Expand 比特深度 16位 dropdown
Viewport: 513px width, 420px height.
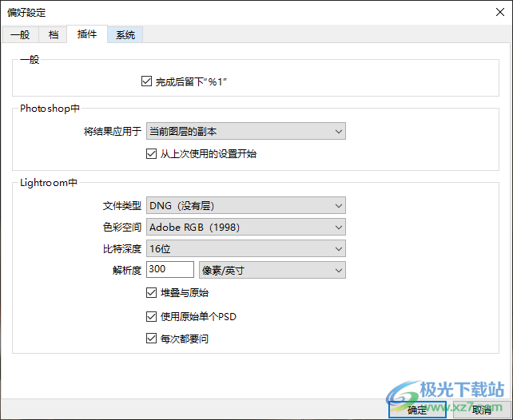pyautogui.click(x=245, y=249)
